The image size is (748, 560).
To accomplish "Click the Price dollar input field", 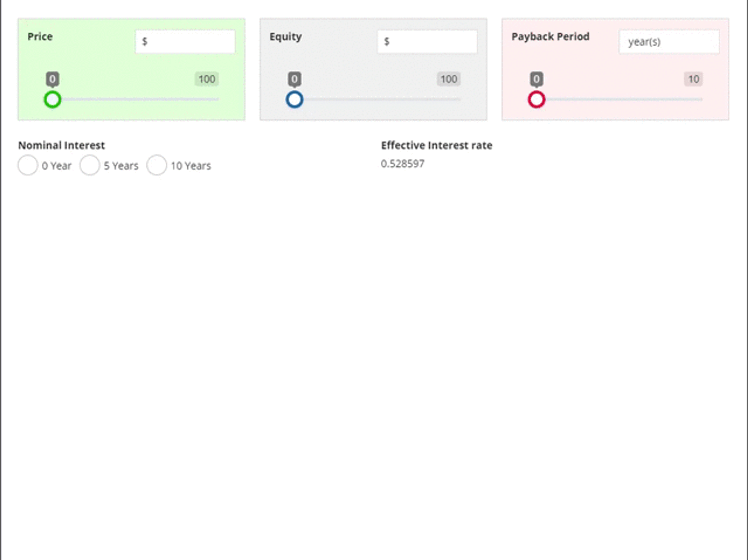I will 185,42.
